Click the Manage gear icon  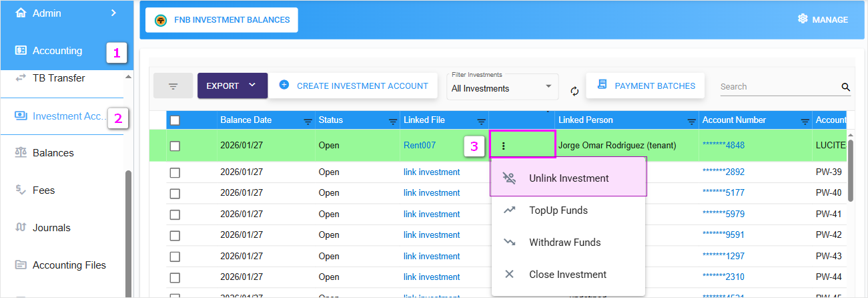click(803, 19)
